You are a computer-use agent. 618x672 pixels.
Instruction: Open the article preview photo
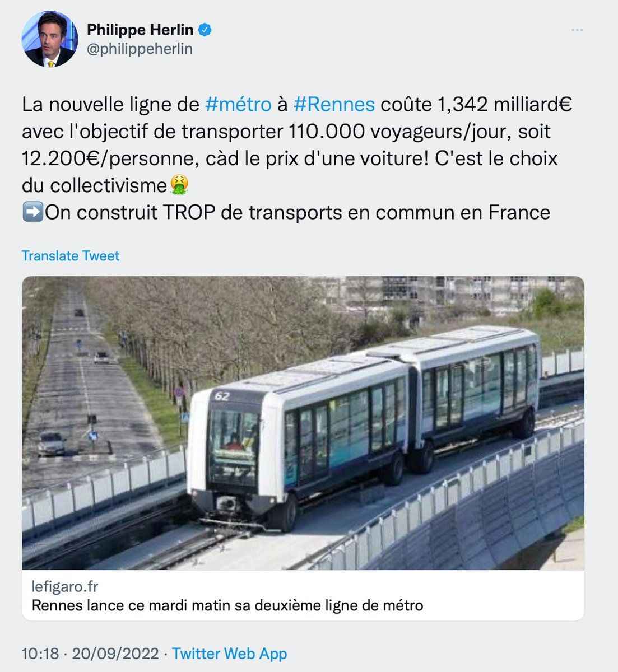[303, 423]
